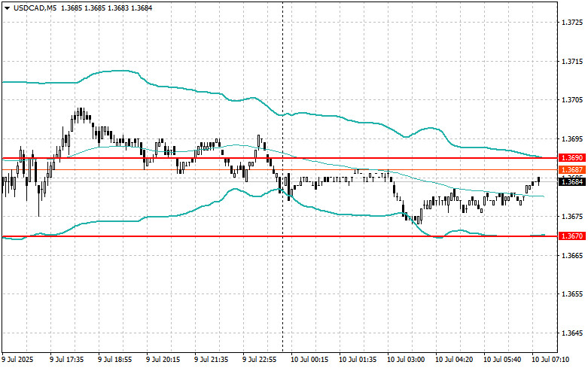Click the 9 Jul 2025 time label

click(17, 360)
